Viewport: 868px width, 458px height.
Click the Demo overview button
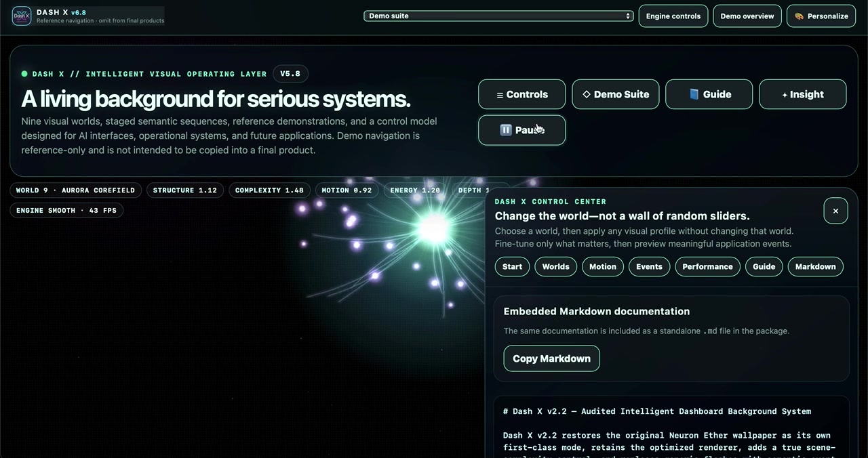pyautogui.click(x=747, y=16)
